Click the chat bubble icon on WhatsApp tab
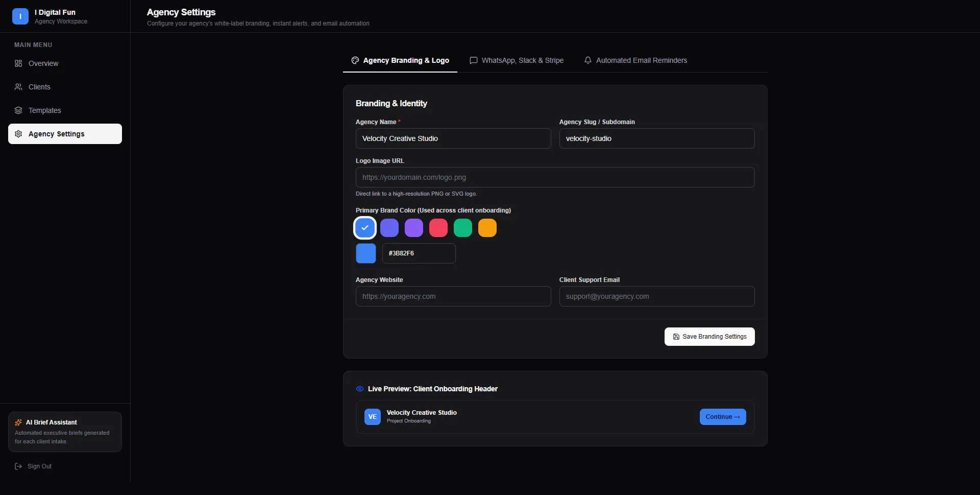Viewport: 980px width, 495px height. click(474, 60)
